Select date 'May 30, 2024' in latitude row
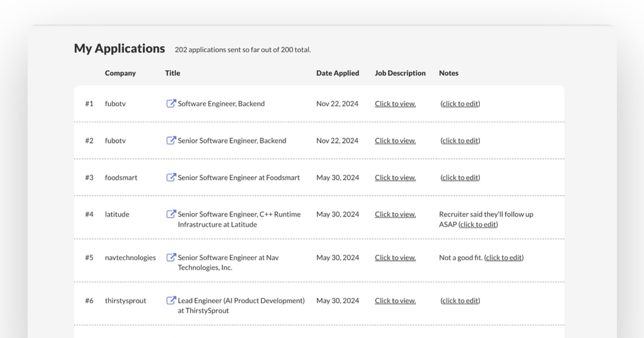 click(338, 214)
